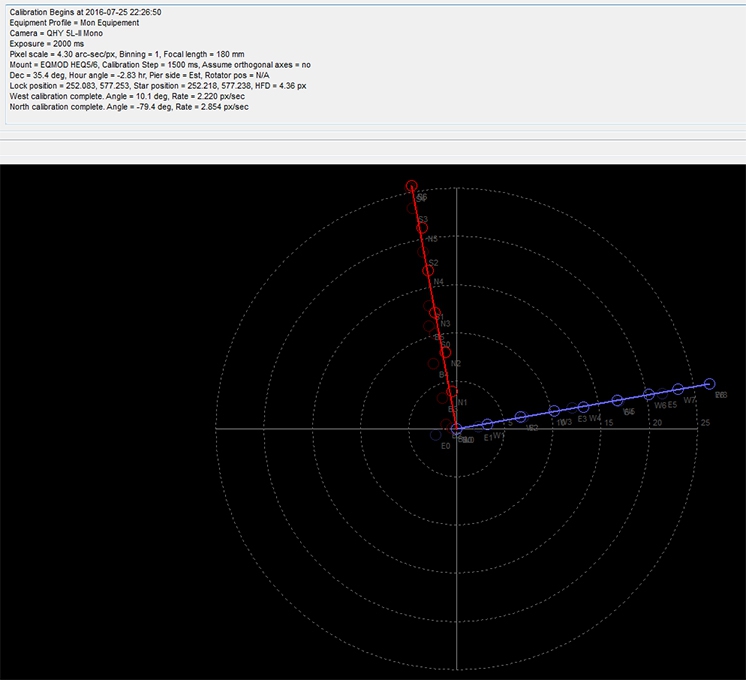This screenshot has height=680, width=746.
Task: Click the 'S3' point label on the graph
Action: pyautogui.click(x=423, y=219)
